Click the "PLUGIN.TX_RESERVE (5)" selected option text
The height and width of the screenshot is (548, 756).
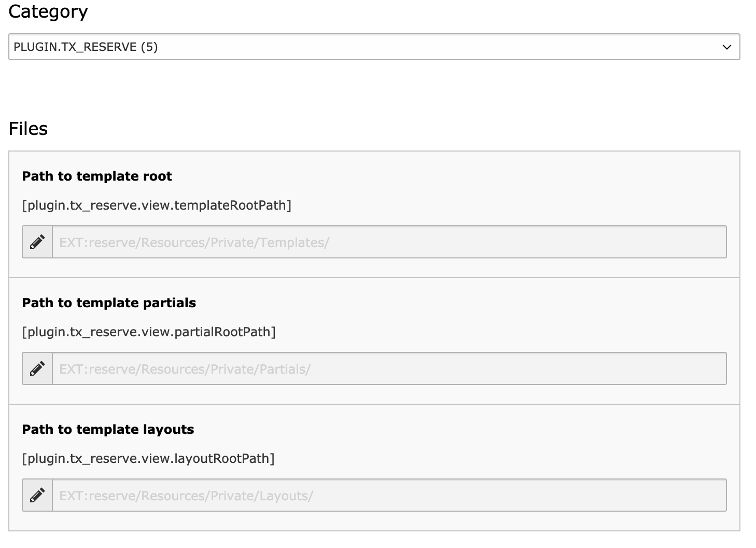pyautogui.click(x=86, y=47)
